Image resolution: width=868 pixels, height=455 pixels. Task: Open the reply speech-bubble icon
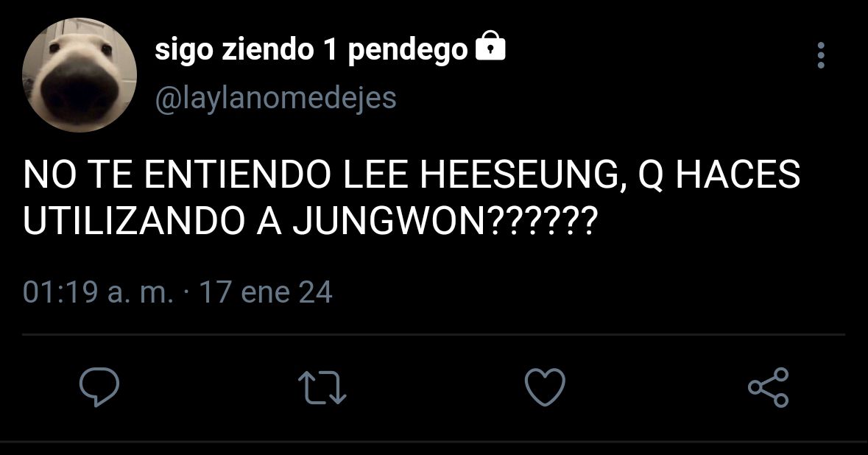[99, 387]
